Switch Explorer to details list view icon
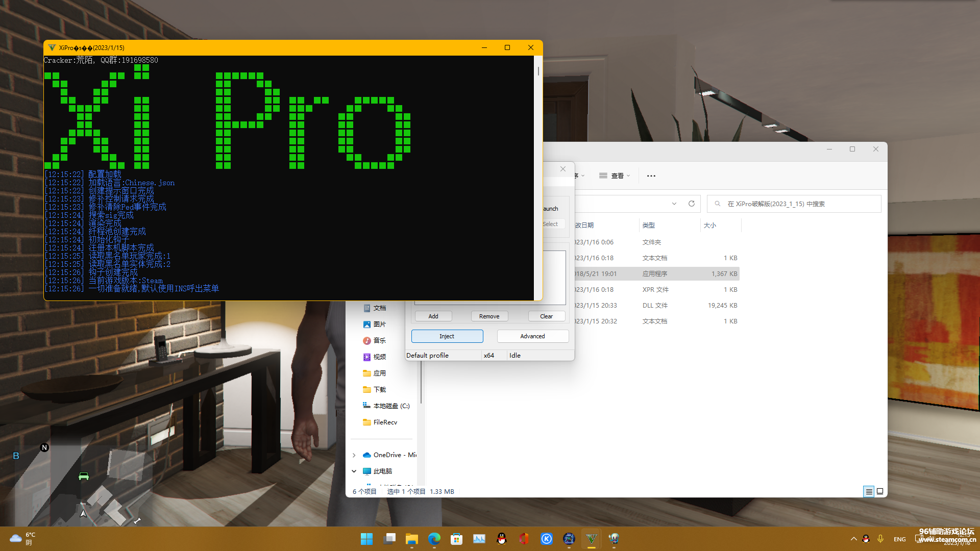This screenshot has height=551, width=980. [x=869, y=491]
